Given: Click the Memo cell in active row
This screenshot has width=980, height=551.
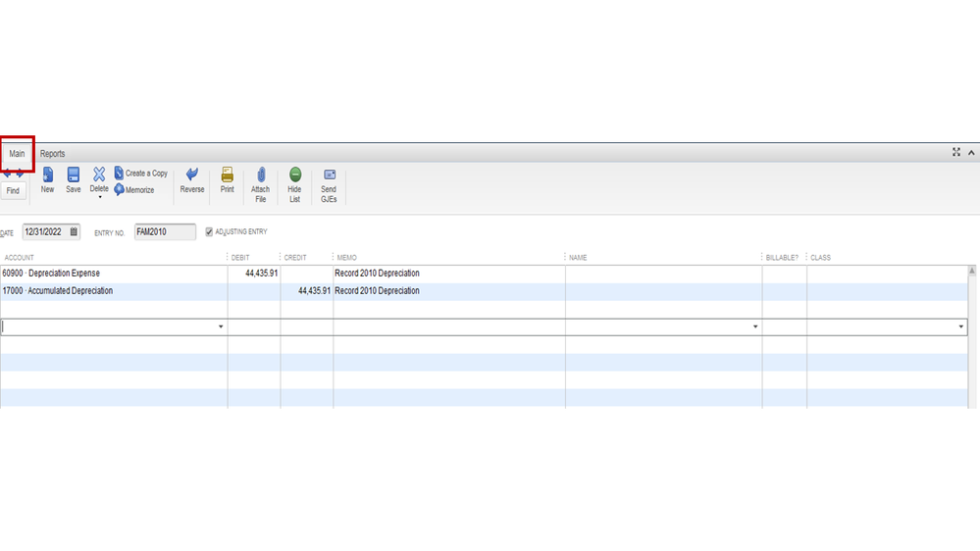Looking at the screenshot, I should click(449, 326).
